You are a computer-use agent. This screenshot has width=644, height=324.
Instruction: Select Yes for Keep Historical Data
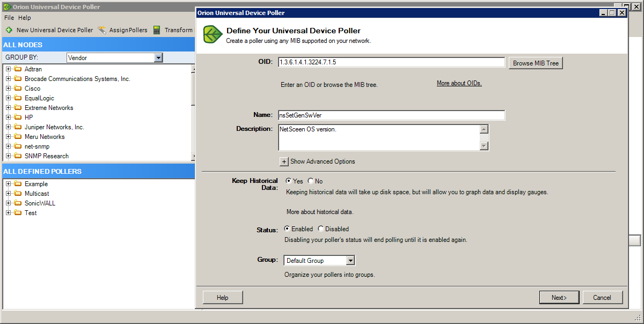pos(289,181)
